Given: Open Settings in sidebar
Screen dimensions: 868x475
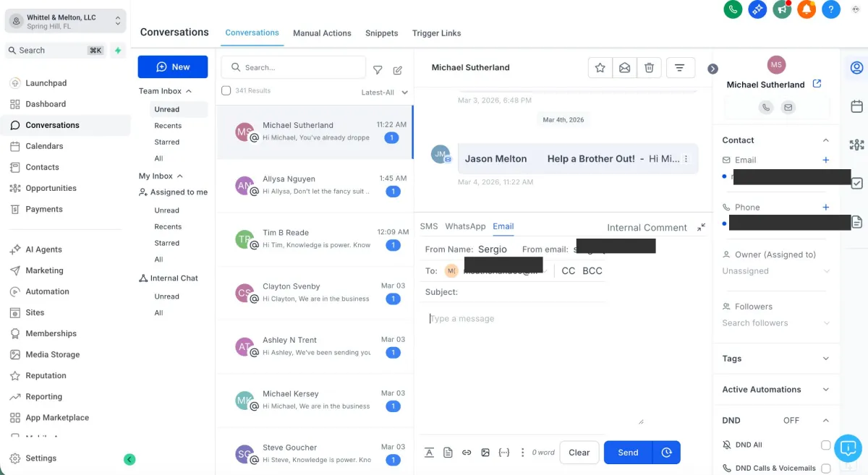Looking at the screenshot, I should click(41, 458).
